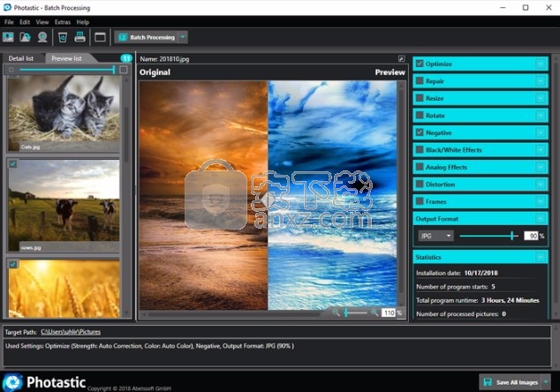Click the large thumbnail size icon

point(123,70)
